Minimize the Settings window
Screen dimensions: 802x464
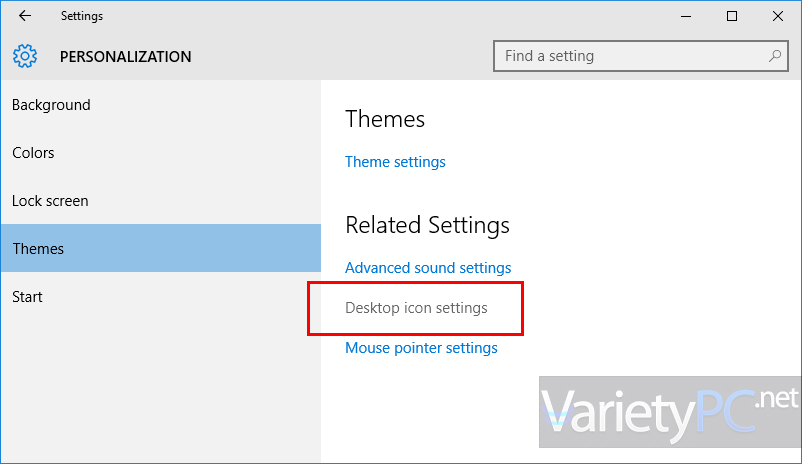tap(686, 16)
